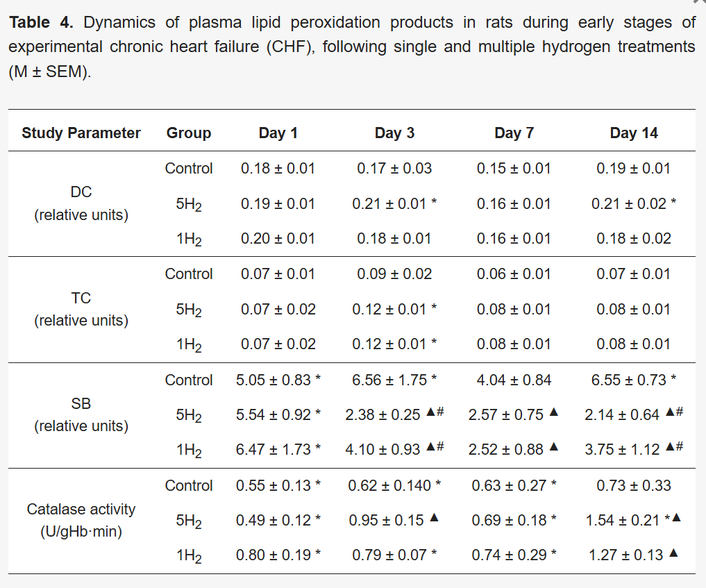Image resolution: width=706 pixels, height=588 pixels.
Task: Click the "Group" column header
Action: (x=189, y=133)
